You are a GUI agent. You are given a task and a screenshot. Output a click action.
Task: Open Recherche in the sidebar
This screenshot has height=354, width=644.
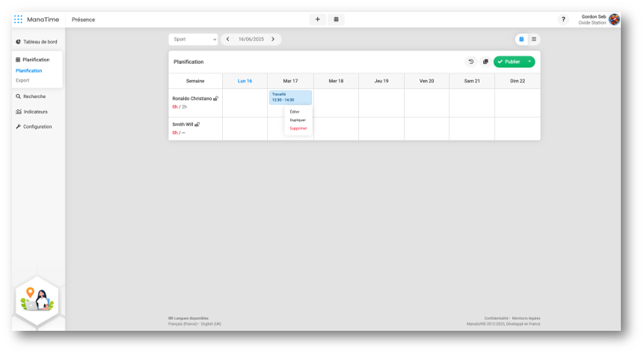click(31, 97)
